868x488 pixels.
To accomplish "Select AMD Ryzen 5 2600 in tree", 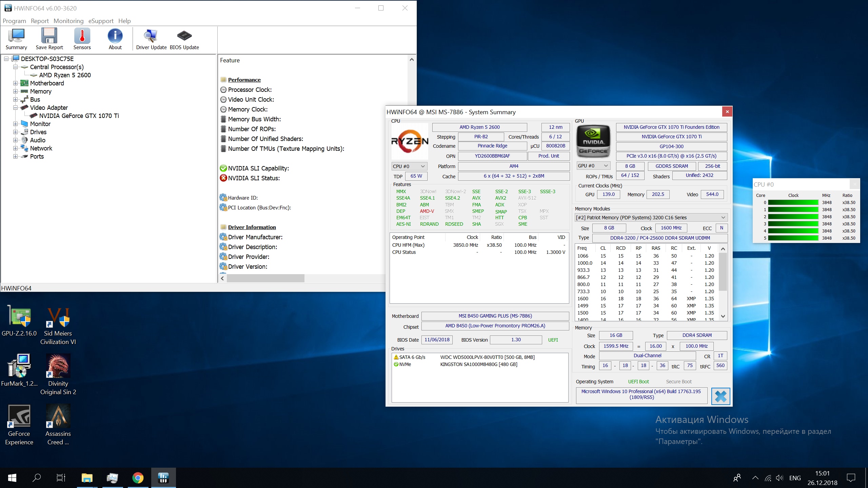I will [x=65, y=75].
